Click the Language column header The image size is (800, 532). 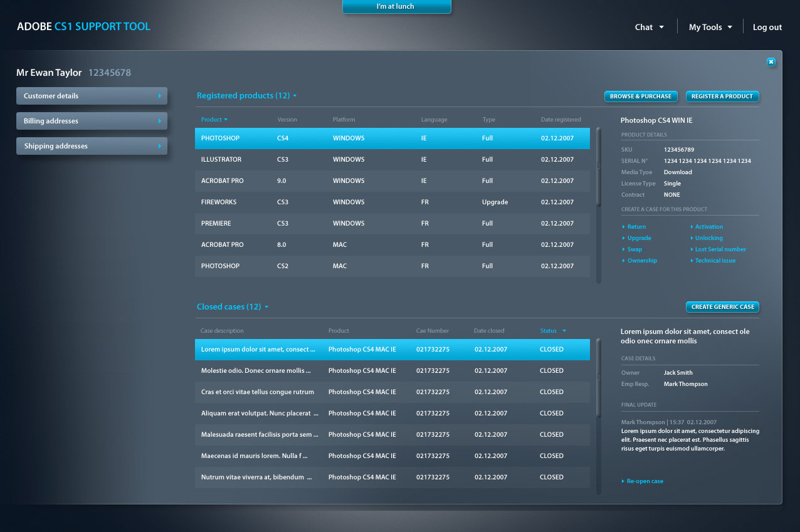coord(434,120)
